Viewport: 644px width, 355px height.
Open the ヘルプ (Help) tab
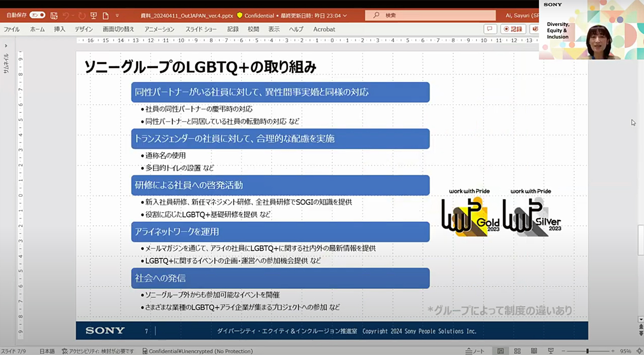tap(296, 29)
